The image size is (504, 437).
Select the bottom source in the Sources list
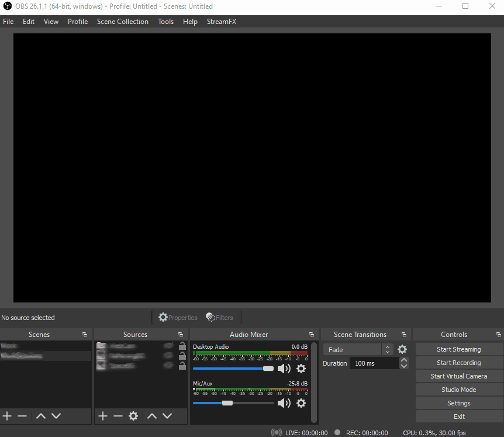point(141,366)
